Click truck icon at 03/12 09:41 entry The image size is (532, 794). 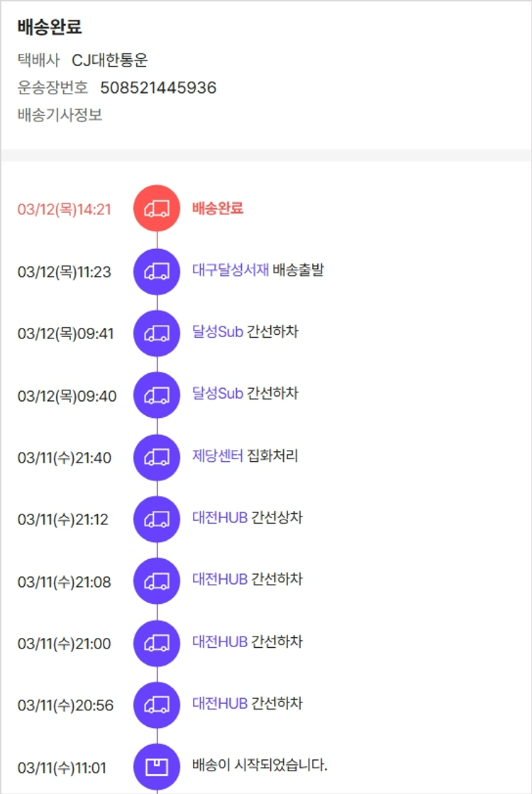tap(157, 333)
